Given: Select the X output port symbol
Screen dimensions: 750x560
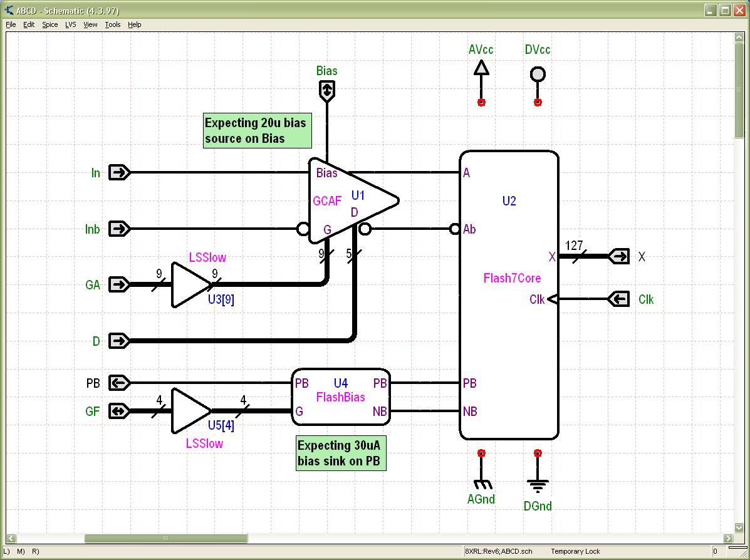Looking at the screenshot, I should coord(619,256).
